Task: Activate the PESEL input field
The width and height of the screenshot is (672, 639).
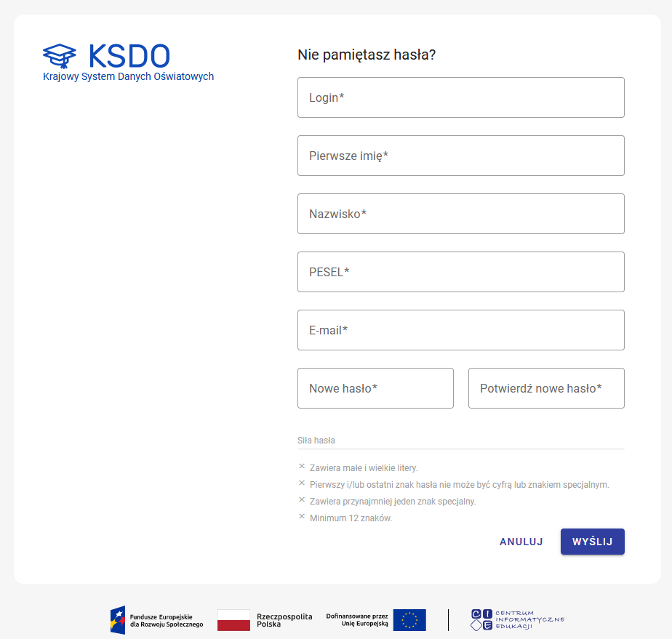Action: pos(460,272)
